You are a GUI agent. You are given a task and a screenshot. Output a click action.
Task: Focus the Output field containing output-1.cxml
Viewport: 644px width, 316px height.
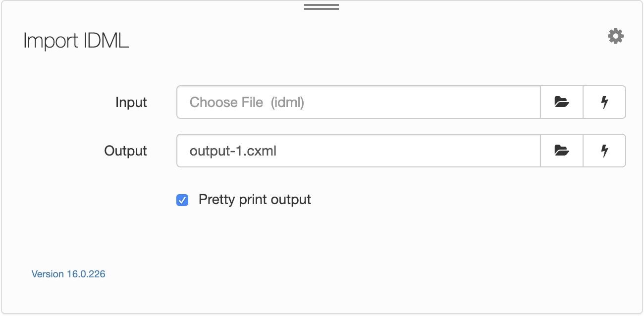[359, 151]
